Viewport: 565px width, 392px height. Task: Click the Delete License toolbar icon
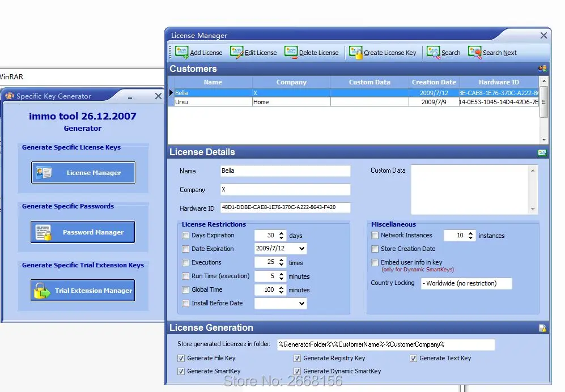(x=291, y=52)
